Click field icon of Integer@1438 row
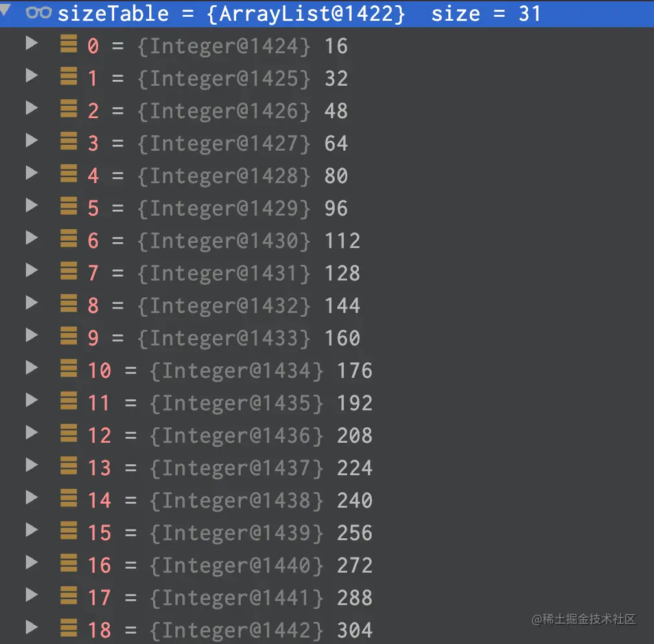Viewport: 654px width, 644px height. (69, 498)
